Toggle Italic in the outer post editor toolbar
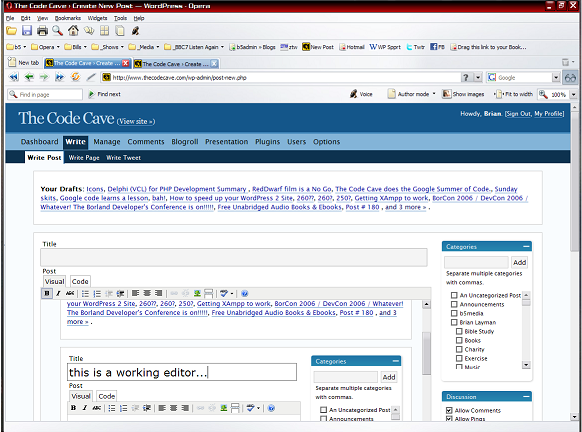Viewport: 582px width, 432px height. pyautogui.click(x=58, y=294)
